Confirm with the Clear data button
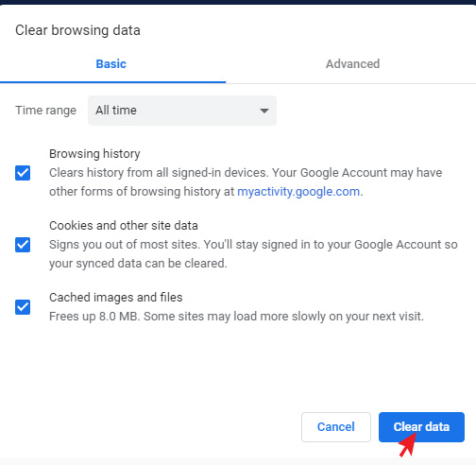The width and height of the screenshot is (476, 465). tap(421, 427)
